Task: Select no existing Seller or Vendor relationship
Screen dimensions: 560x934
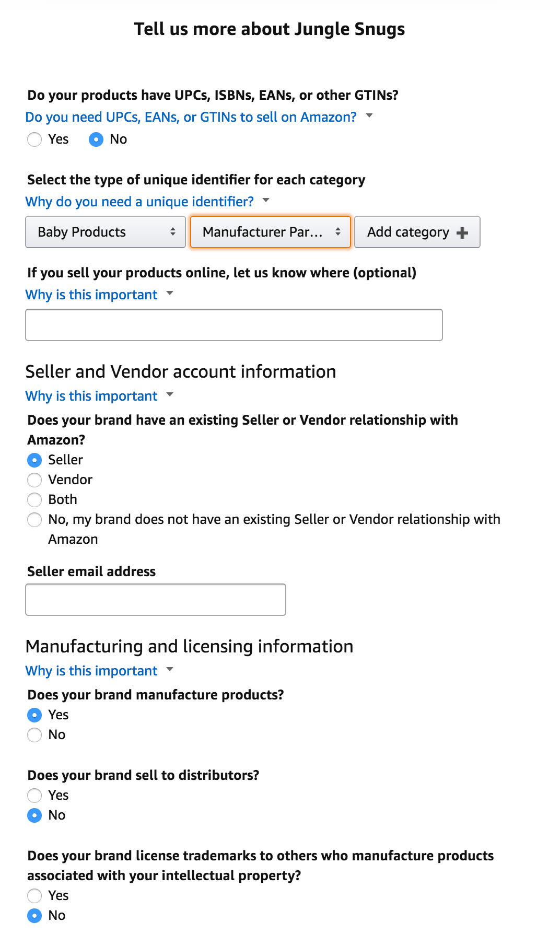Action: coord(34,520)
